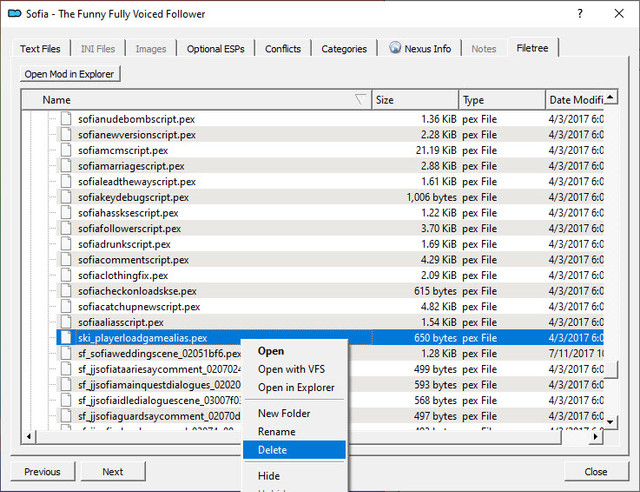Image resolution: width=640 pixels, height=492 pixels.
Task: Sort by the Type column header
Action: (502, 100)
